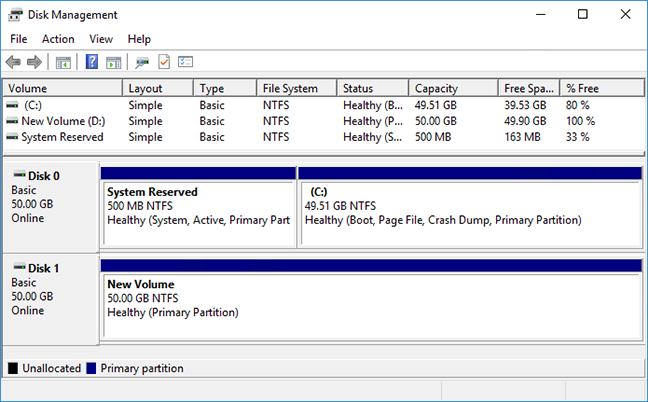Click the 50.00 GB capacity cell in list
Viewport: 648px width, 402px height.
tap(436, 121)
